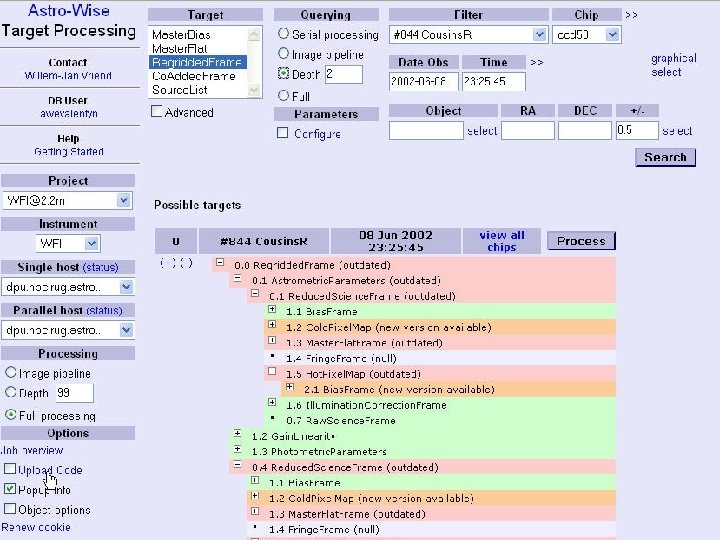Open the Single host status link
The width and height of the screenshot is (720, 540).
coord(101,267)
